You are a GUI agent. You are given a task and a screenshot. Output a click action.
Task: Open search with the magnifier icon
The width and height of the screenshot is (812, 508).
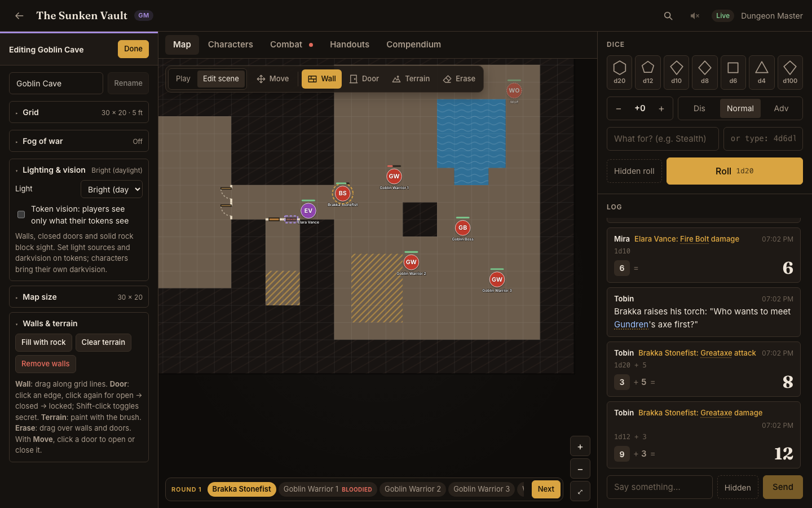668,16
